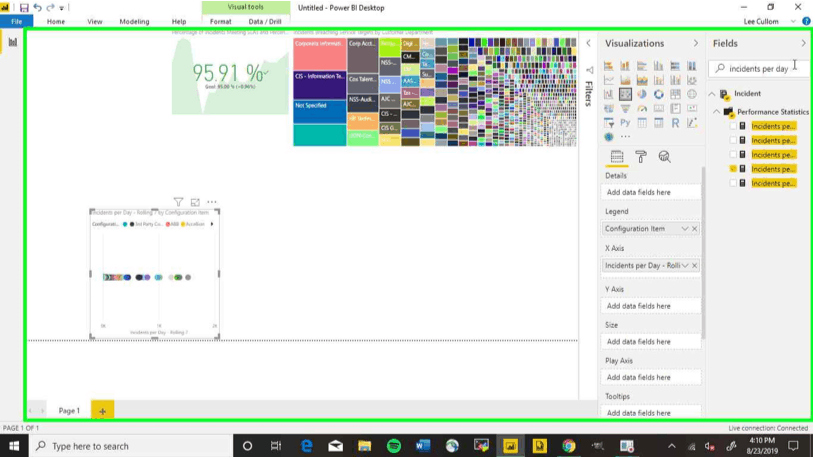
Task: Pick the Area chart visualization
Action: [x=625, y=80]
